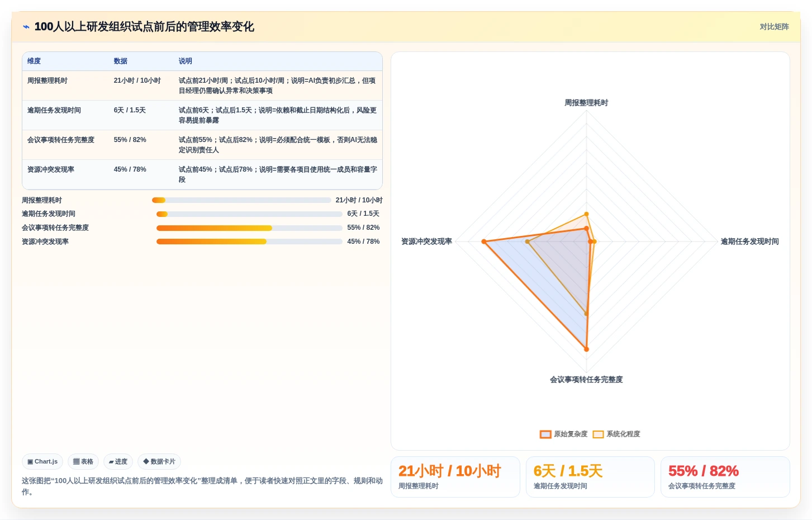The image size is (812, 520).
Task: Click the chart title 100人以上研发组织试点前后的管理效率变化
Action: (x=144, y=27)
